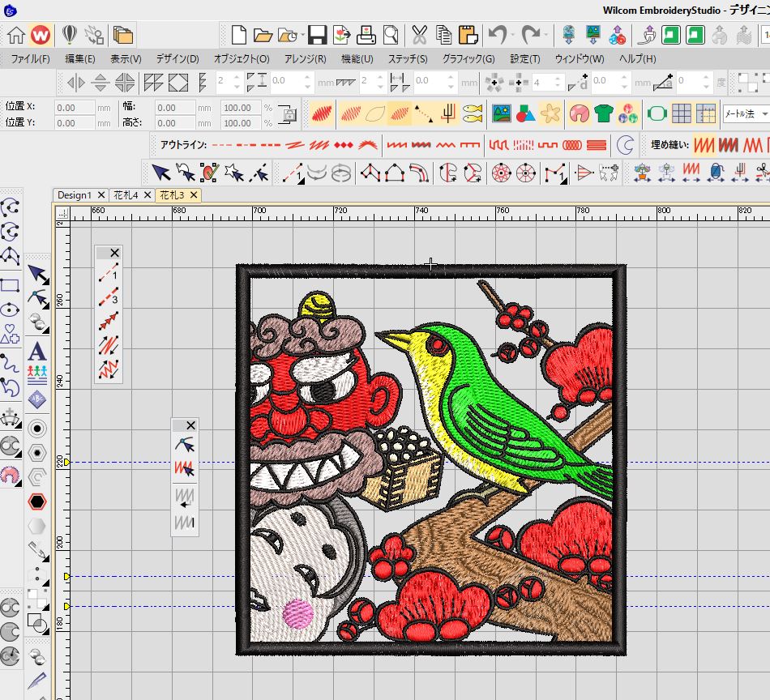Close the Design1 tab

coord(101,195)
